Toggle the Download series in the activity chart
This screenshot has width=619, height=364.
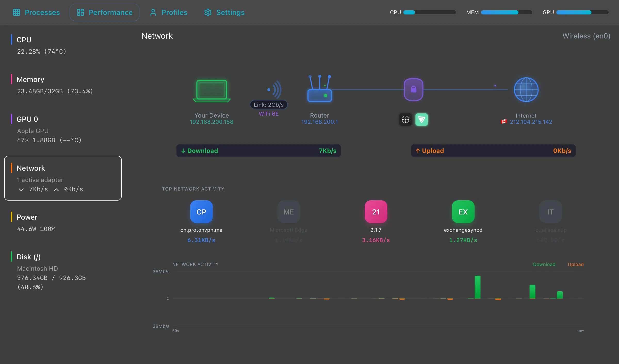tap(544, 264)
